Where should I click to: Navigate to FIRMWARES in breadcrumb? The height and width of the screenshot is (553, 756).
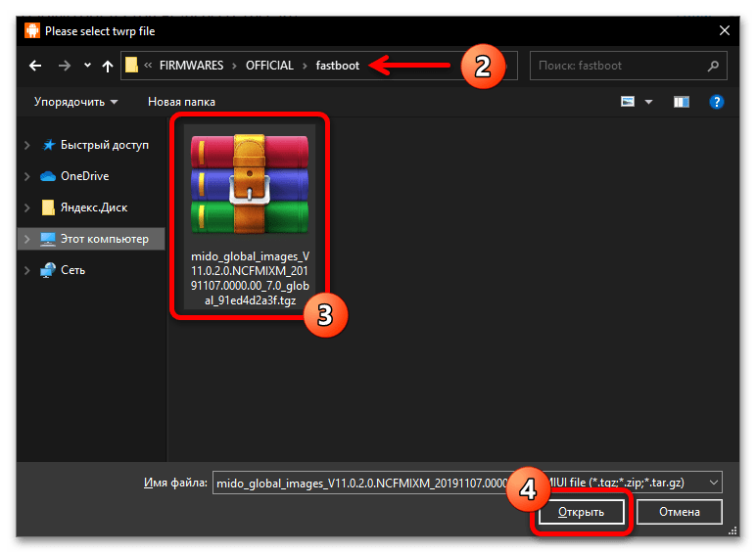pos(191,66)
